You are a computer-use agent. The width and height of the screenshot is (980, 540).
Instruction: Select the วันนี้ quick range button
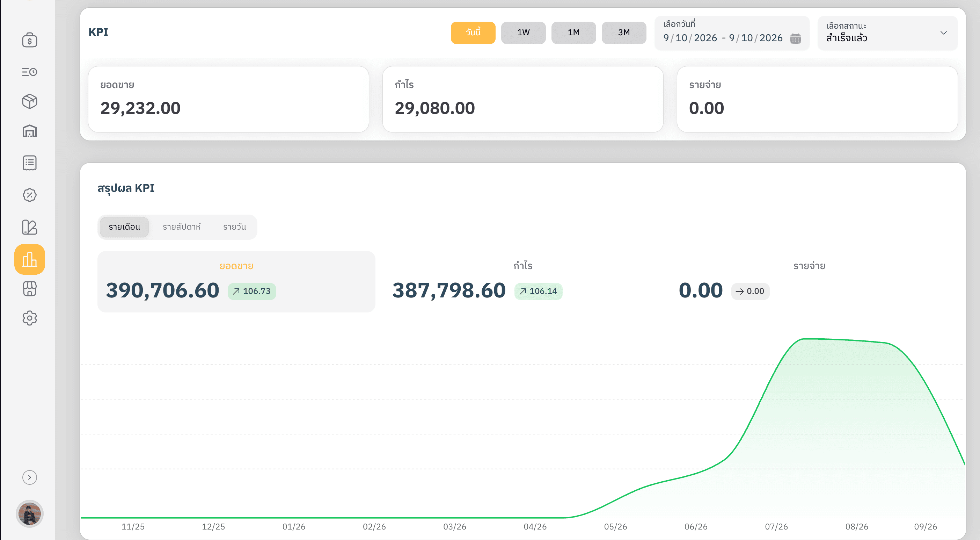pos(473,33)
